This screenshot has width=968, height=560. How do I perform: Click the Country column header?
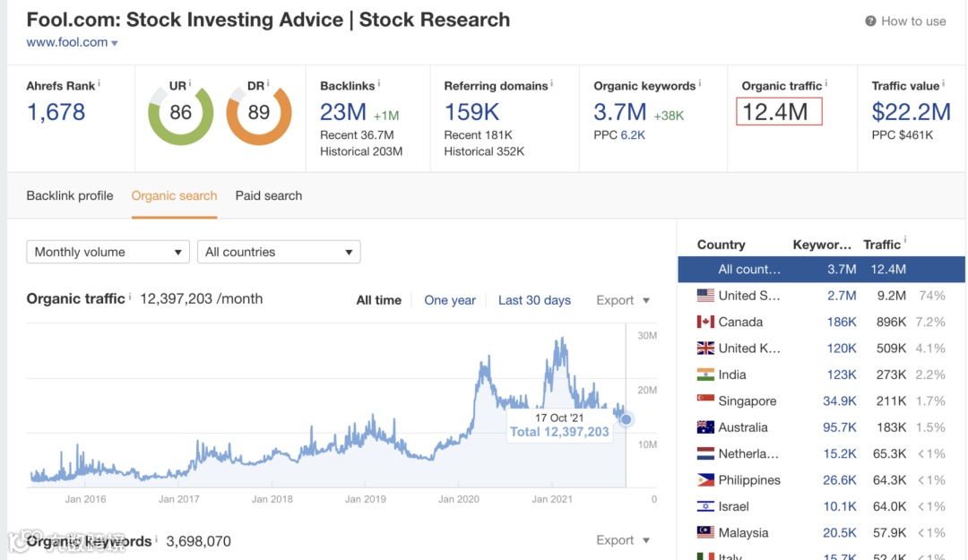coord(721,245)
